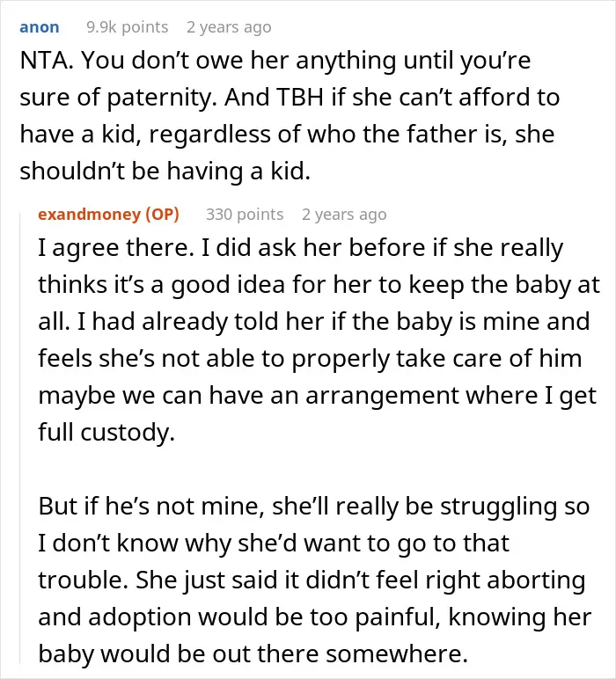Click the TBH abbreviation in anon's comment
Image resolution: width=616 pixels, height=679 pixels.
[300, 97]
